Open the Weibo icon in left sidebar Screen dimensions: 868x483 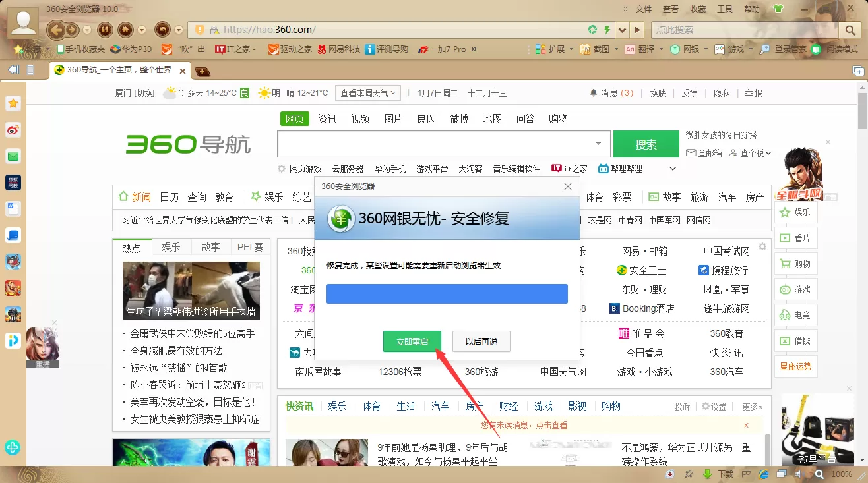[x=13, y=130]
